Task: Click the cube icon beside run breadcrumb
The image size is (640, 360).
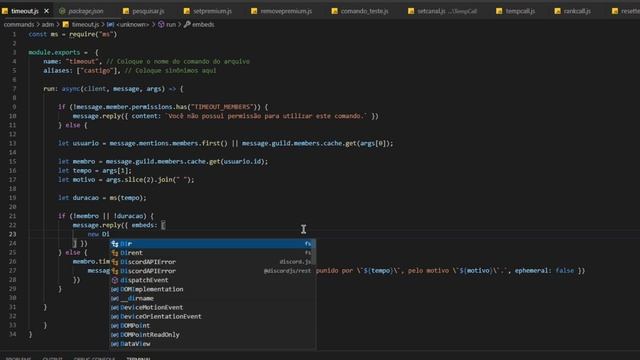Action: pyautogui.click(x=161, y=24)
